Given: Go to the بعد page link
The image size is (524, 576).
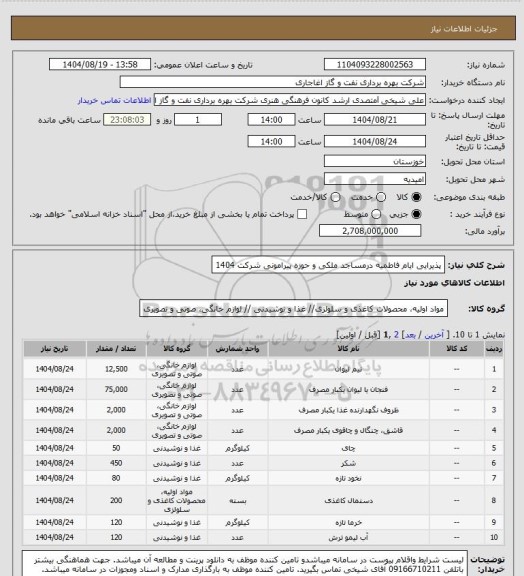Looking at the screenshot, I should [410, 335].
